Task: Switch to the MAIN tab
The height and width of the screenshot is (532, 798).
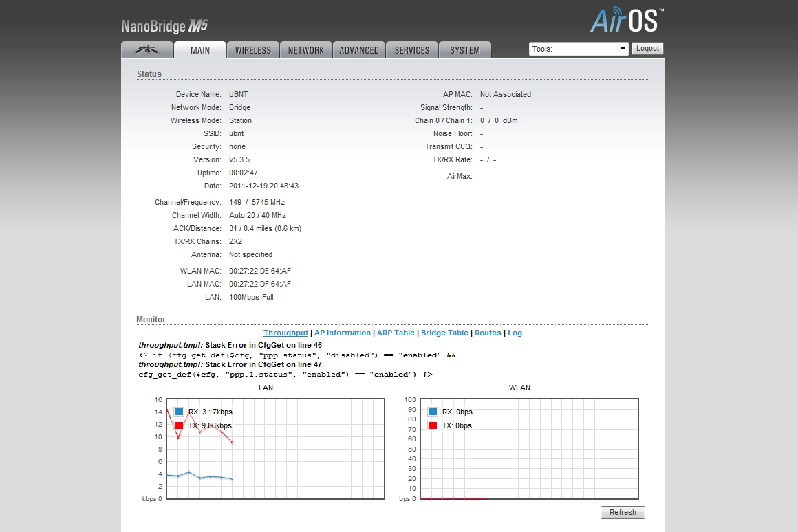Action: pyautogui.click(x=200, y=50)
